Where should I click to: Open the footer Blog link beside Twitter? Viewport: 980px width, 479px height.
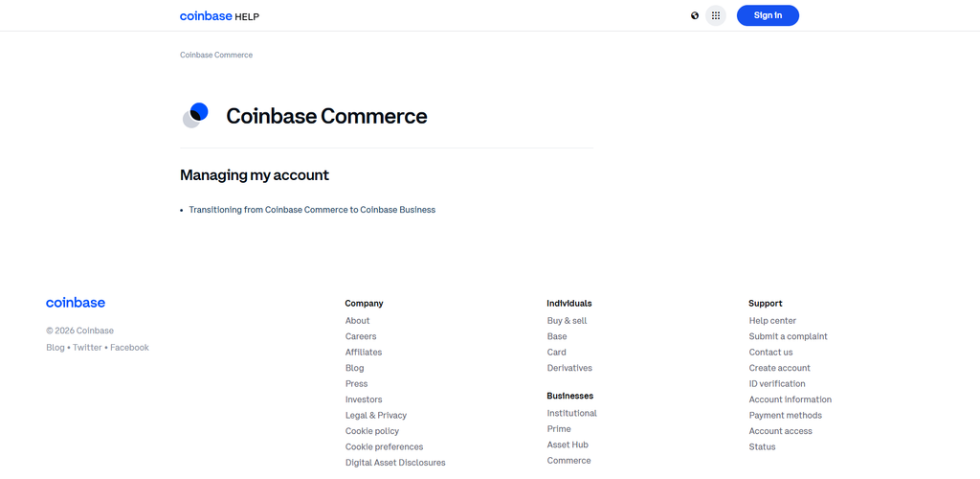coord(55,348)
